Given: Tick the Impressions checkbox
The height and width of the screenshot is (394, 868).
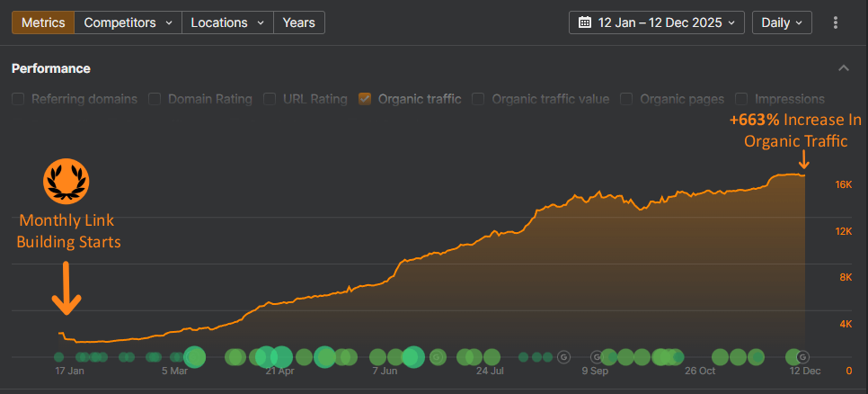Looking at the screenshot, I should (x=742, y=99).
